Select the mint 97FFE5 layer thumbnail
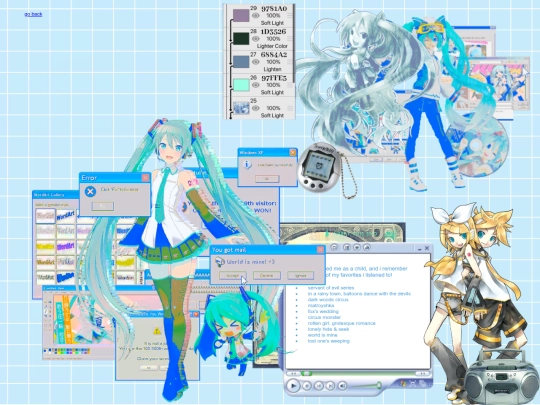 241,85
